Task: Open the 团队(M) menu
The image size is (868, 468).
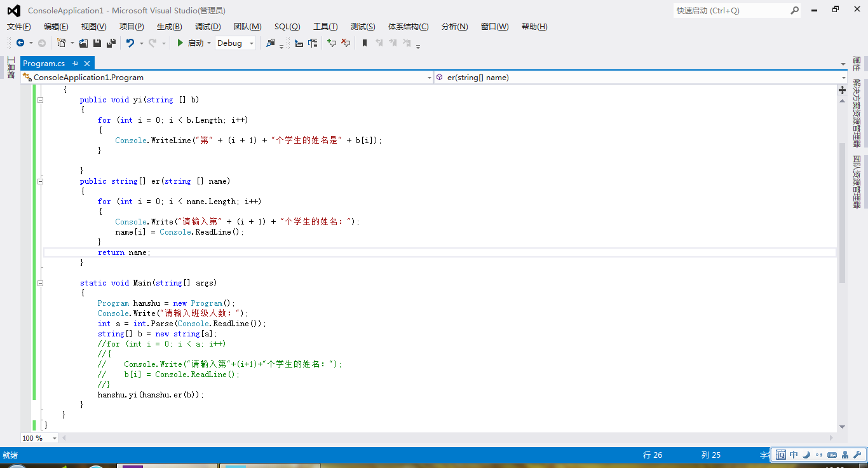Action: click(x=248, y=26)
